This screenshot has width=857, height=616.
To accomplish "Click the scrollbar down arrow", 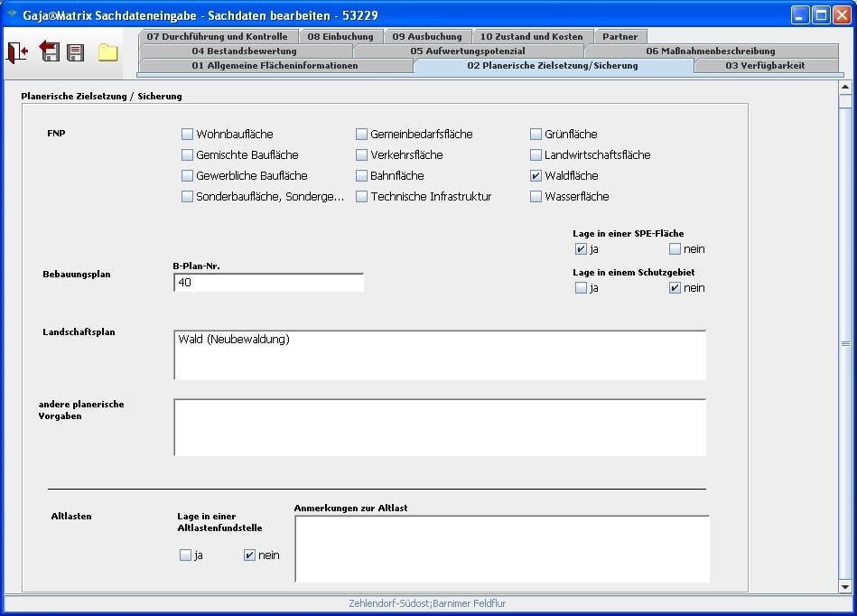I will (845, 586).
